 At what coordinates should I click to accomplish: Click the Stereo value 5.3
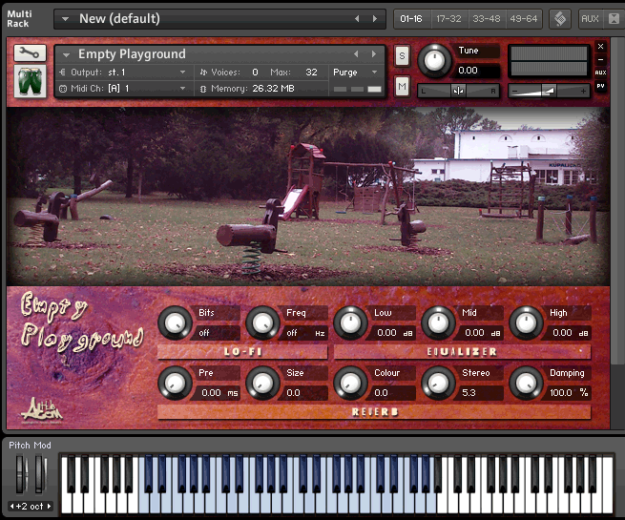(481, 393)
